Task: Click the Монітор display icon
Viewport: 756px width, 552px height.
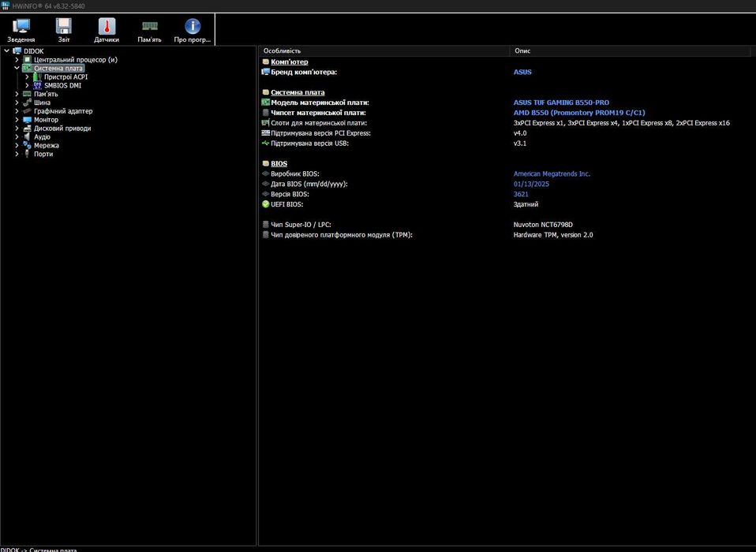Action: [28, 119]
